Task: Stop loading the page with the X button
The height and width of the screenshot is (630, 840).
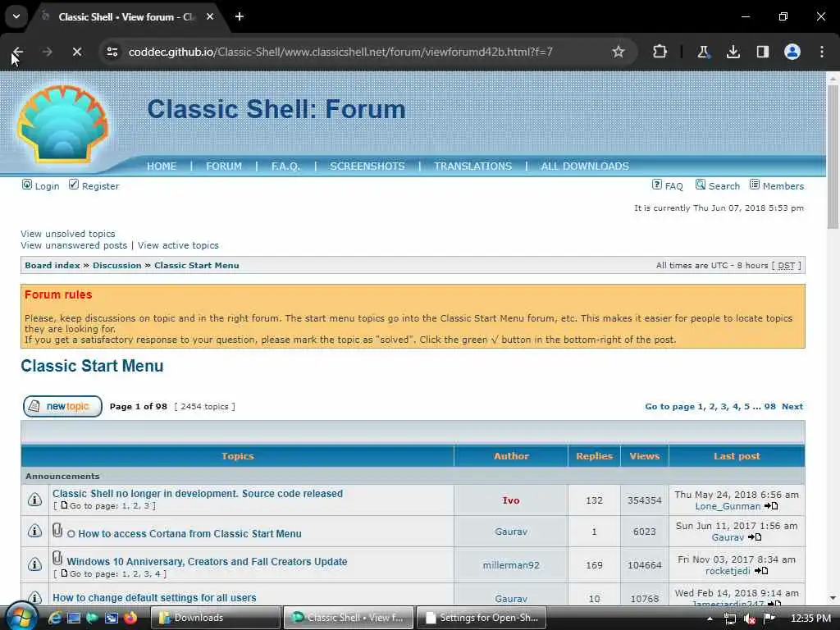Action: (x=77, y=52)
